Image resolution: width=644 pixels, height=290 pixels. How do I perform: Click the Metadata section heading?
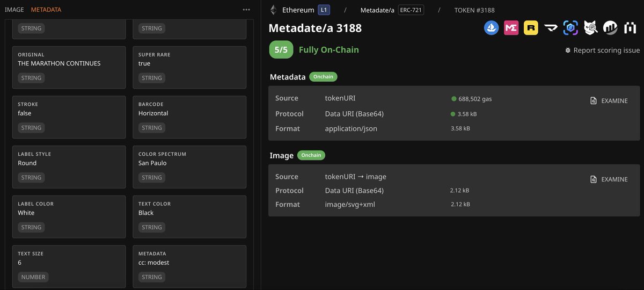[x=288, y=77]
